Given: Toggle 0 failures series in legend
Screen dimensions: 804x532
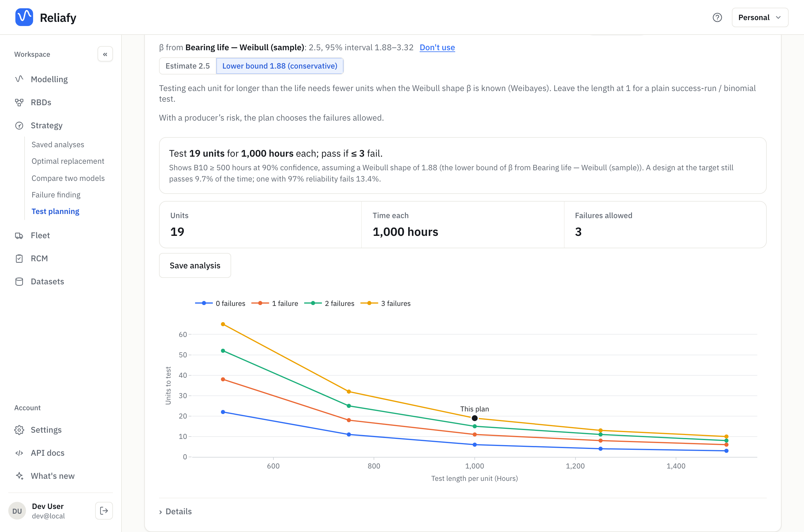Looking at the screenshot, I should (x=220, y=303).
